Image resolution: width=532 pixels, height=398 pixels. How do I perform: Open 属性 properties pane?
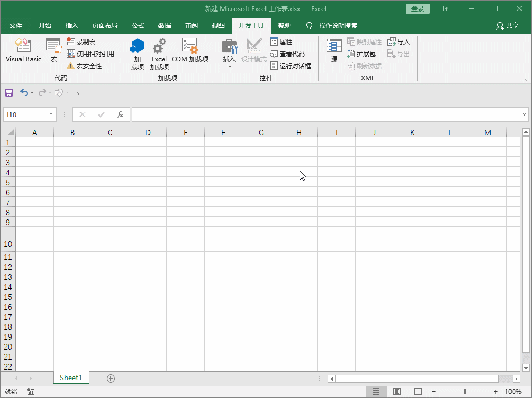pos(281,42)
